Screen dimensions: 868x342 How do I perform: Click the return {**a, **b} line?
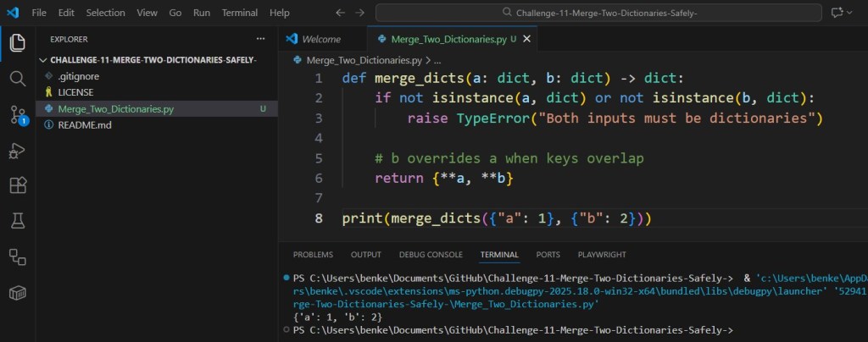[x=444, y=179]
